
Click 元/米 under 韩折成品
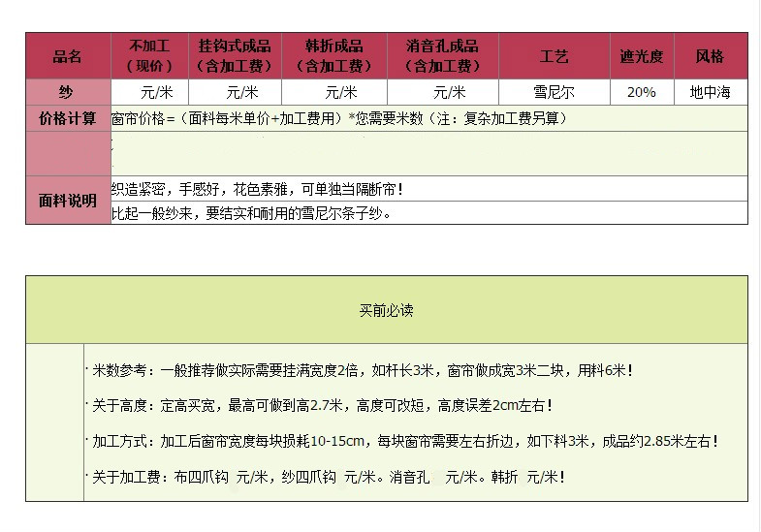[341, 92]
